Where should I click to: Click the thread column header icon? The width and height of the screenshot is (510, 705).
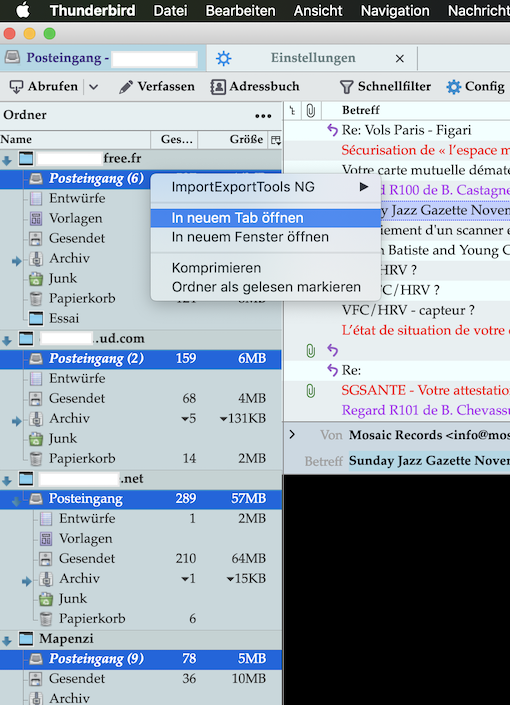point(293,111)
